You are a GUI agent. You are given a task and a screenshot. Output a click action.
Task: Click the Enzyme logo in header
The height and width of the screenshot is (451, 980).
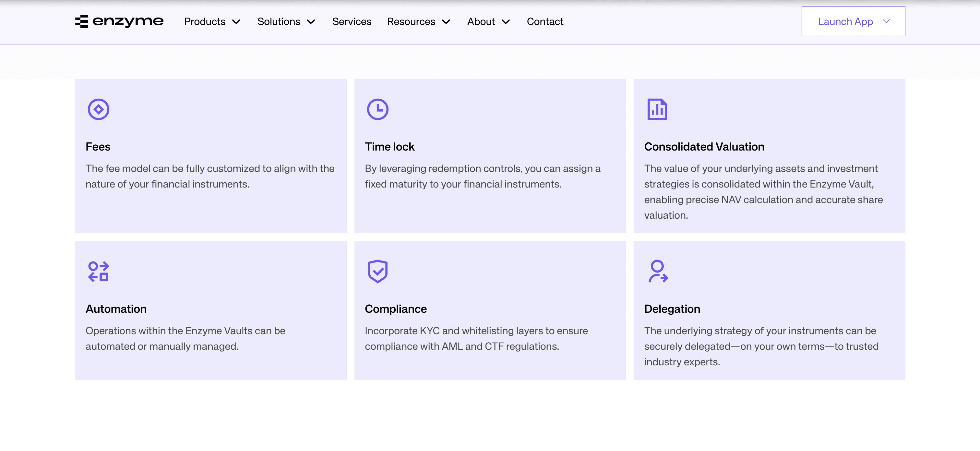point(119,21)
